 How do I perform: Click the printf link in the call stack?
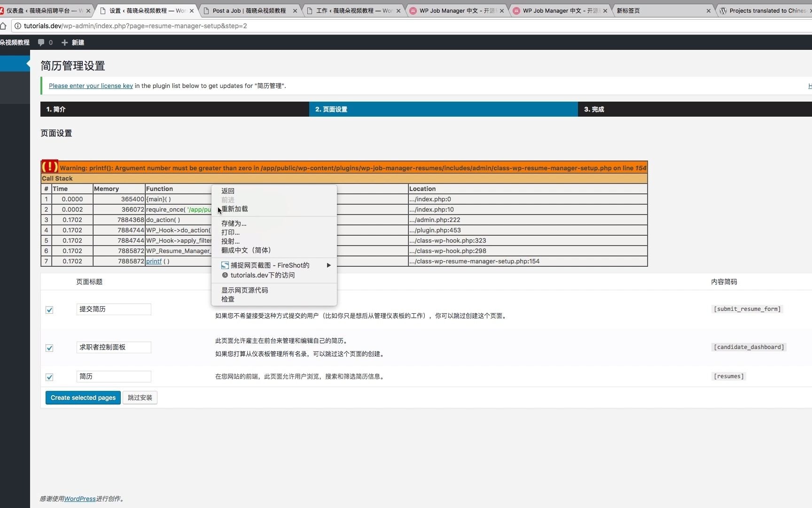153,261
